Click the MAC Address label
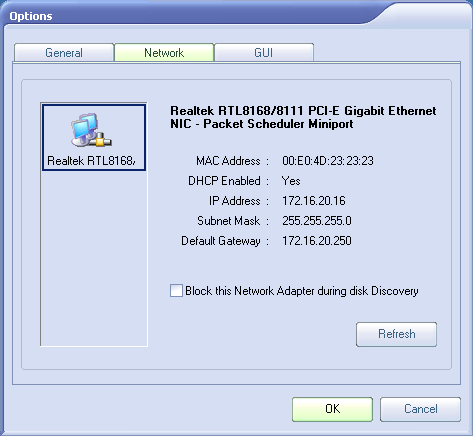 tap(228, 161)
